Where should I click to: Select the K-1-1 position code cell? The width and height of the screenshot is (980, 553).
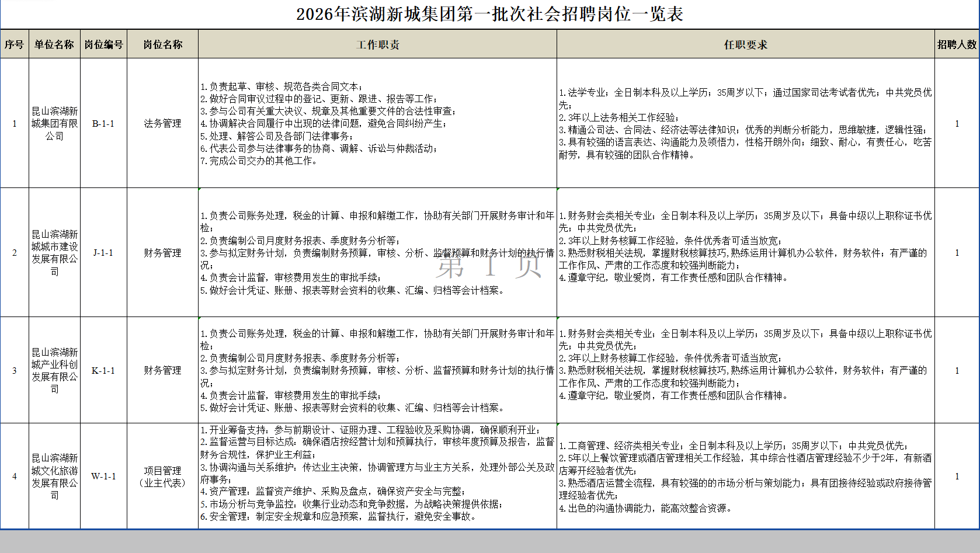[103, 371]
